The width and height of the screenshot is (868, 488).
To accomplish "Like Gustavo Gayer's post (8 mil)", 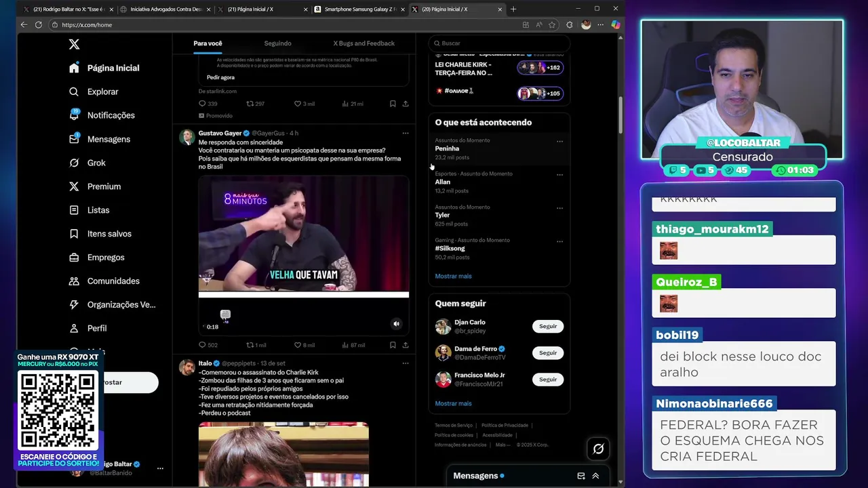I will [304, 345].
